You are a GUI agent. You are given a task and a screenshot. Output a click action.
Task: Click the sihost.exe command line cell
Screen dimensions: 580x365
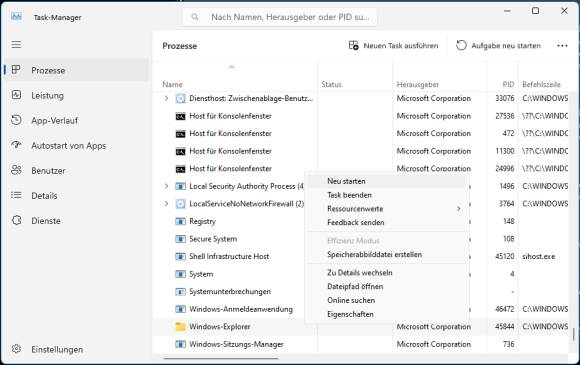[539, 256]
